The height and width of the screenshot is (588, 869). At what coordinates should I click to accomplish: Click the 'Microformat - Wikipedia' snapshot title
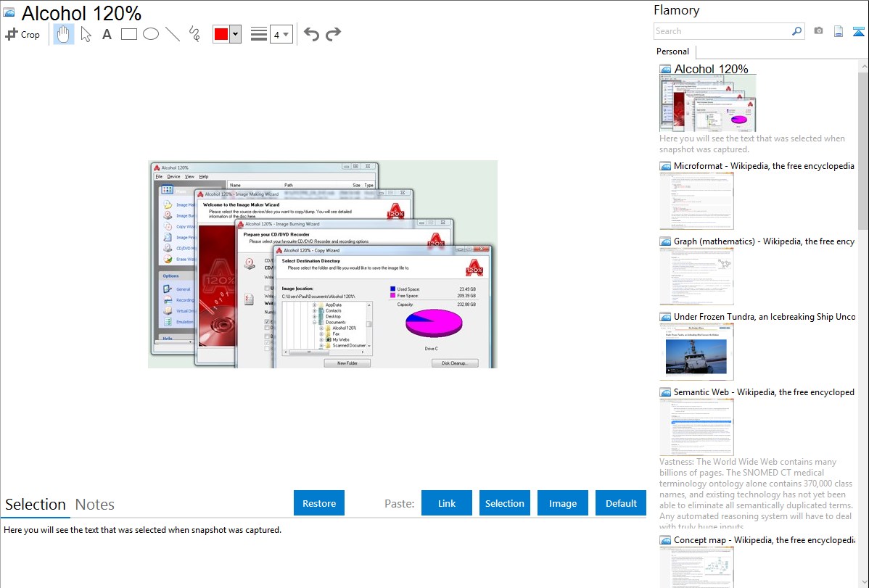click(764, 166)
